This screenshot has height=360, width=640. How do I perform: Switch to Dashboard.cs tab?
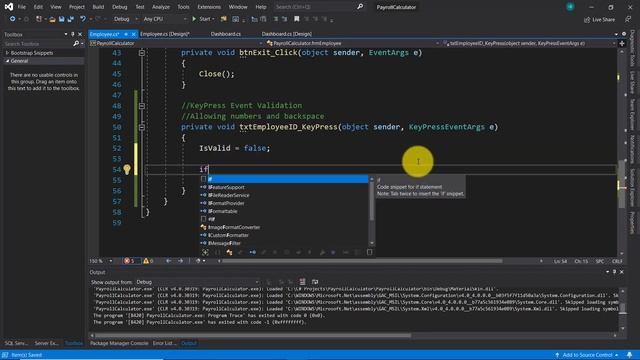coord(226,34)
